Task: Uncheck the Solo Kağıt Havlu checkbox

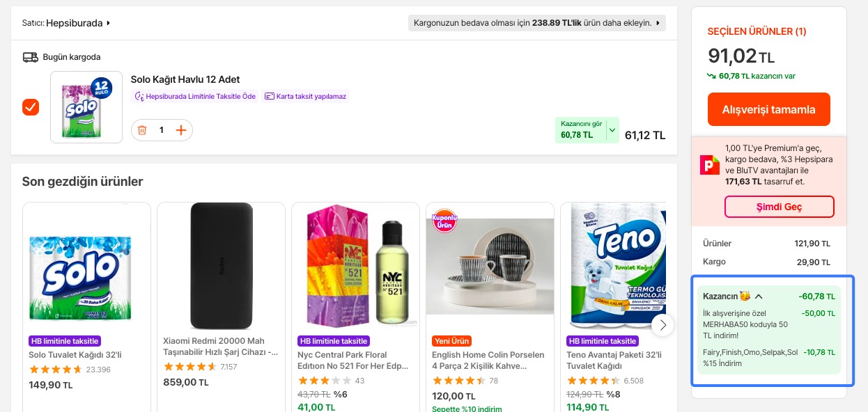Action: [x=31, y=107]
